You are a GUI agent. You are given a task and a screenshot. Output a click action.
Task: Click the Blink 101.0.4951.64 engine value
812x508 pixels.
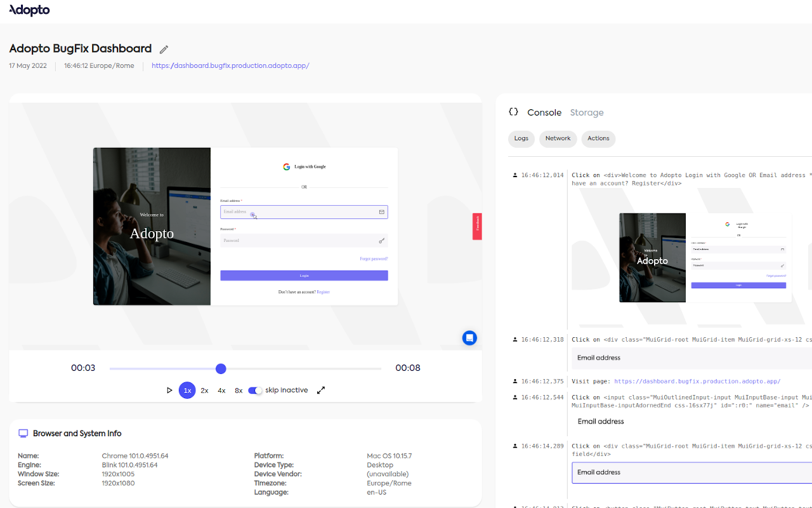pyautogui.click(x=130, y=465)
